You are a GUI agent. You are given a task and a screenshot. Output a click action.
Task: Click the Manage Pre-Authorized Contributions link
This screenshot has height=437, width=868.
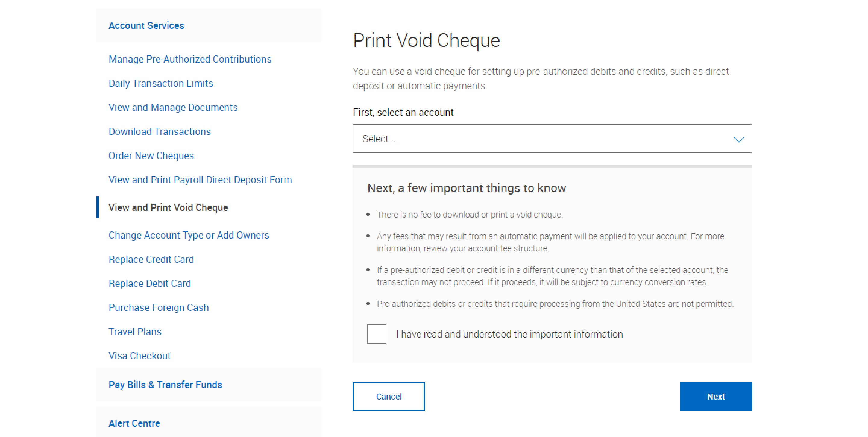click(190, 59)
